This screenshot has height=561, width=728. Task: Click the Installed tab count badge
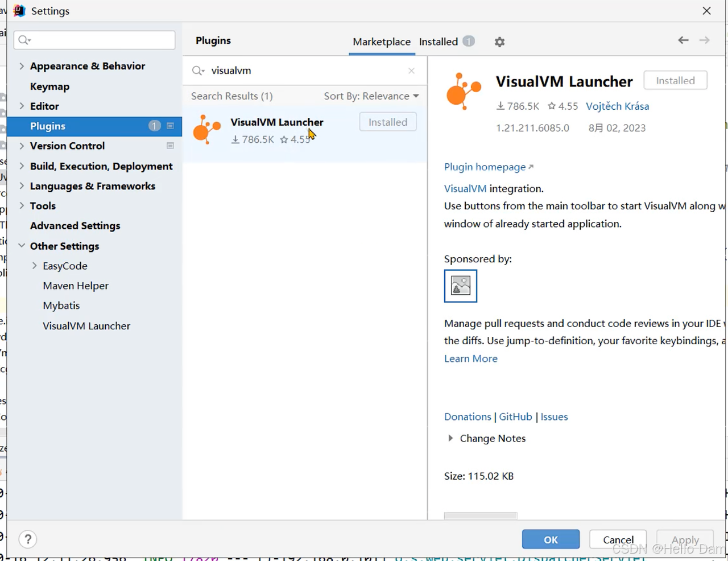(x=469, y=41)
